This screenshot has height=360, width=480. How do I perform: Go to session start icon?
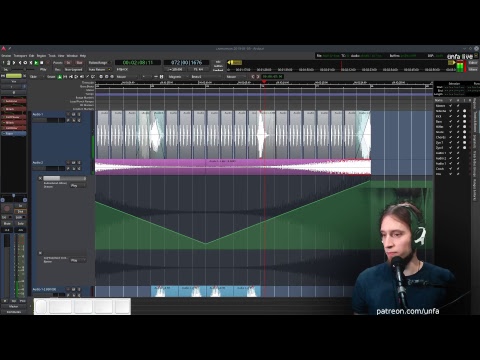pyautogui.click(x=14, y=63)
